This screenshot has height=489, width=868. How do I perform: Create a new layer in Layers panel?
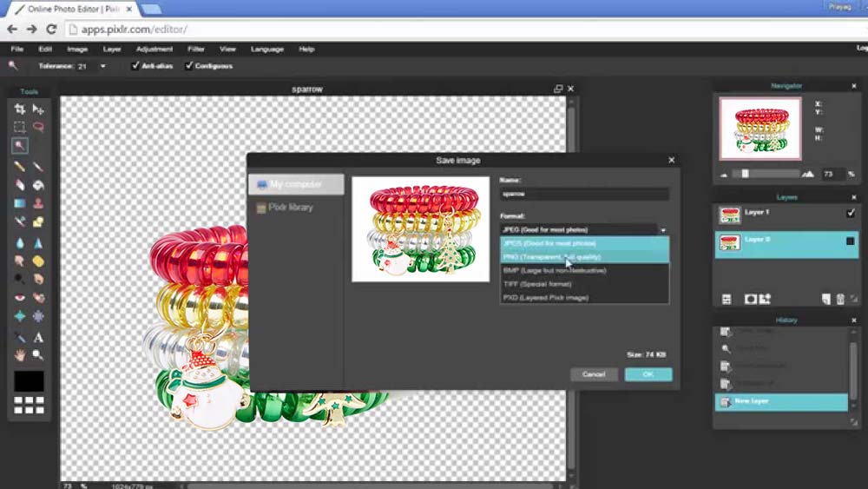(x=826, y=299)
